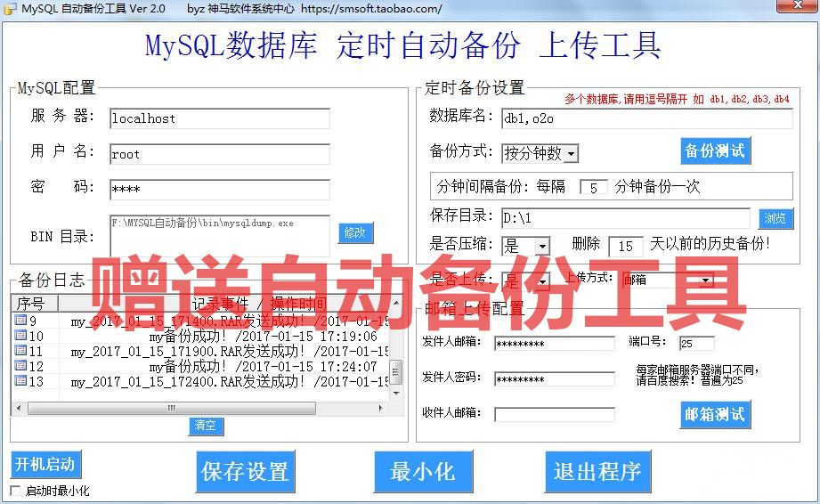The image size is (820, 504).
Task: Click the 记录事件/操作时间 column header
Action: click(x=223, y=304)
